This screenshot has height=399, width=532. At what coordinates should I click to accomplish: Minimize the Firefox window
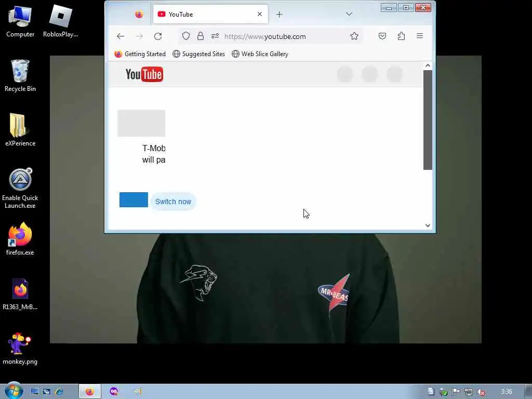[x=389, y=7]
